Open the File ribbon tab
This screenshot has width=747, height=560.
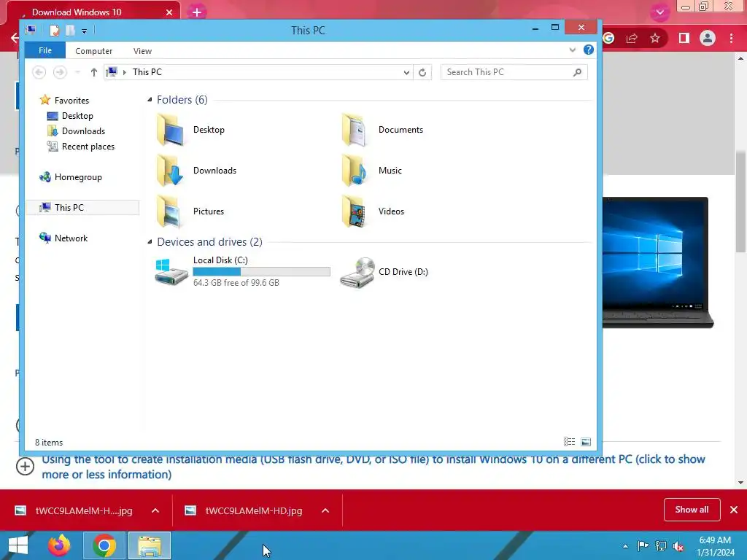pyautogui.click(x=45, y=50)
